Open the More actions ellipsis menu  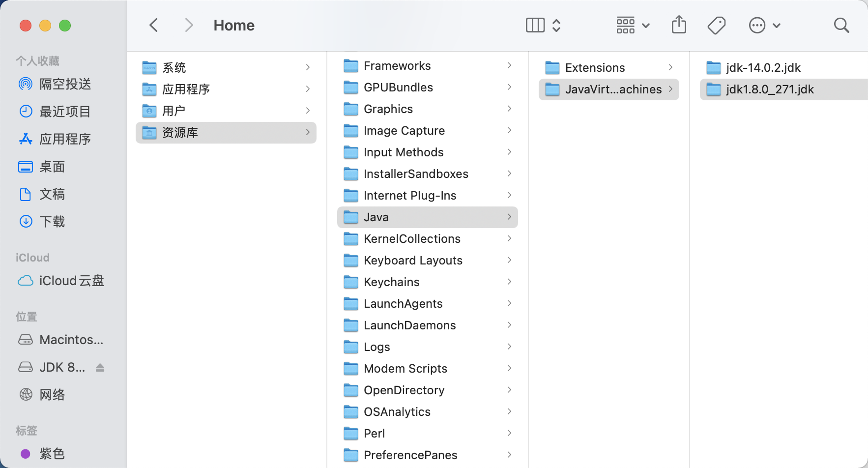click(764, 25)
